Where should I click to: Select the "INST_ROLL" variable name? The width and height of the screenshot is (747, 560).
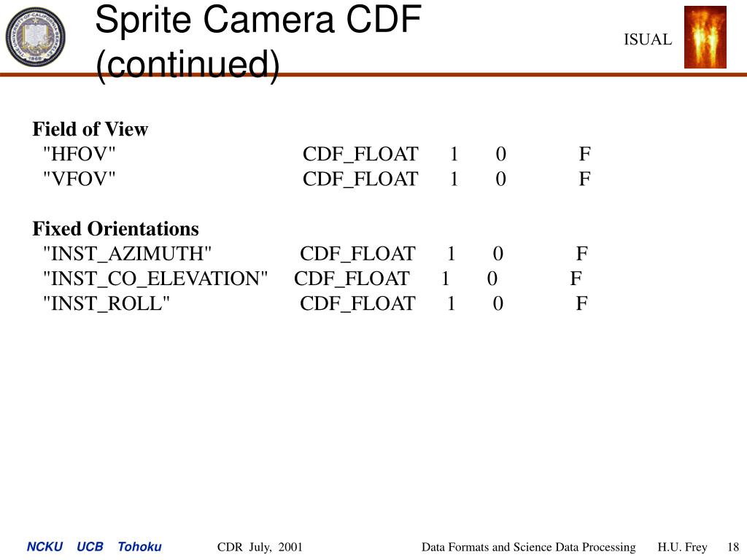click(x=107, y=304)
